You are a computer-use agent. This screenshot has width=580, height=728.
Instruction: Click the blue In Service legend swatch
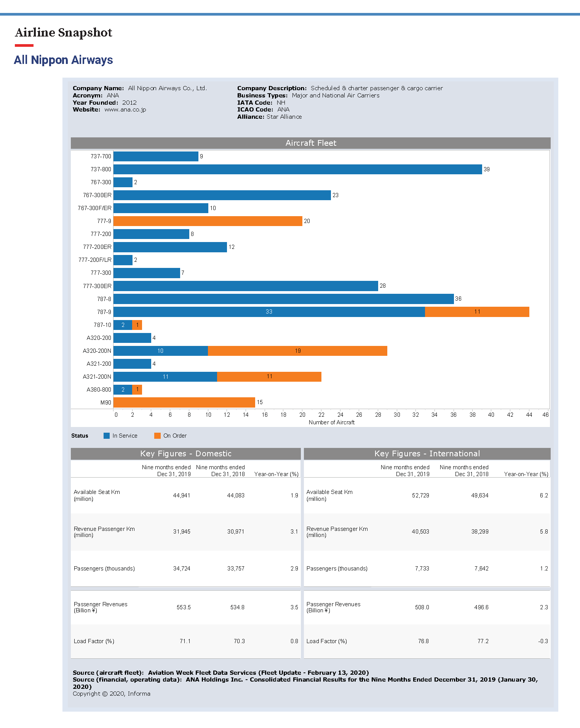coord(107,436)
